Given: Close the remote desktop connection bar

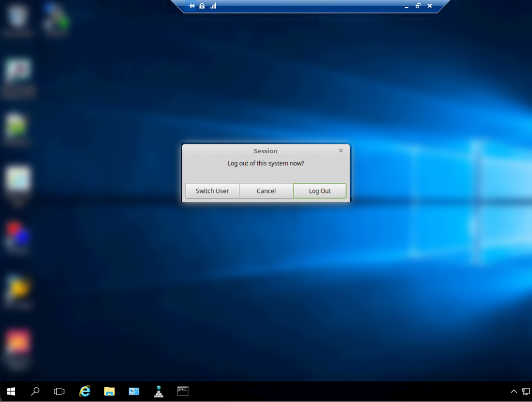Looking at the screenshot, I should pyautogui.click(x=430, y=6).
